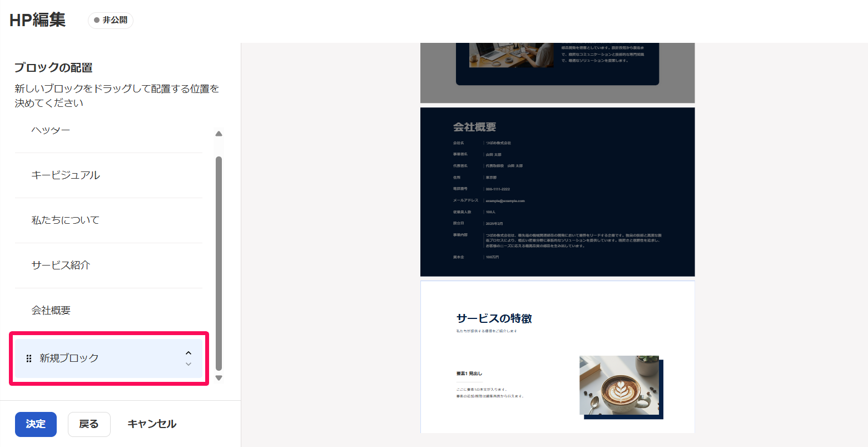Click the 非公開 status badge
Viewport: 868px width, 447px height.
pos(111,20)
